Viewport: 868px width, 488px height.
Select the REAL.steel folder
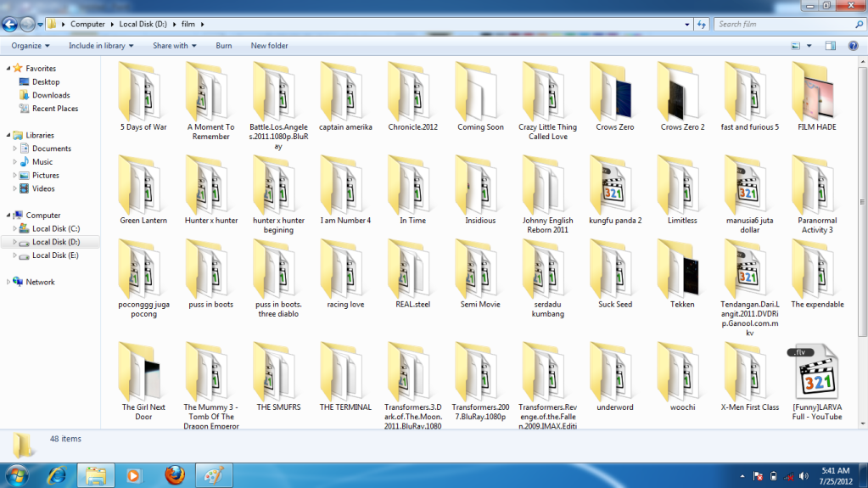coord(413,275)
